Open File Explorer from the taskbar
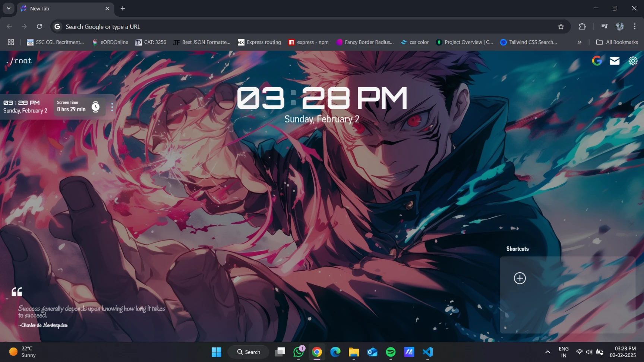 pos(354,352)
